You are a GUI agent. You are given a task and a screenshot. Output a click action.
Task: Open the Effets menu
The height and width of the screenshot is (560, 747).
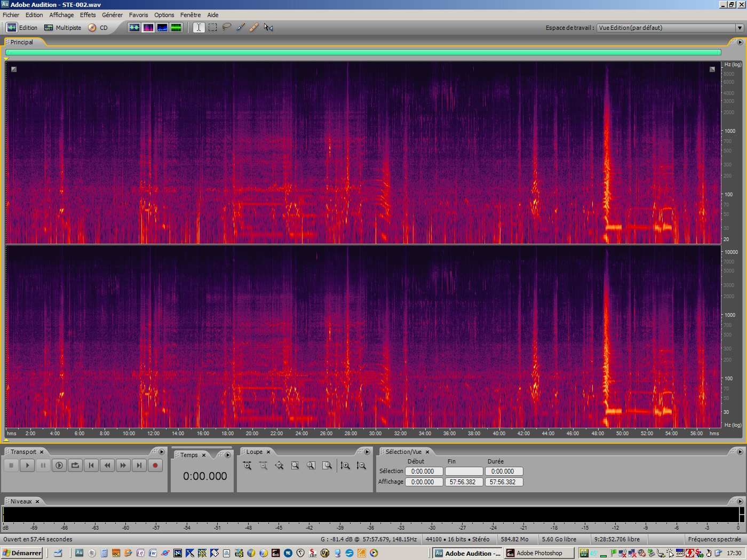(88, 14)
